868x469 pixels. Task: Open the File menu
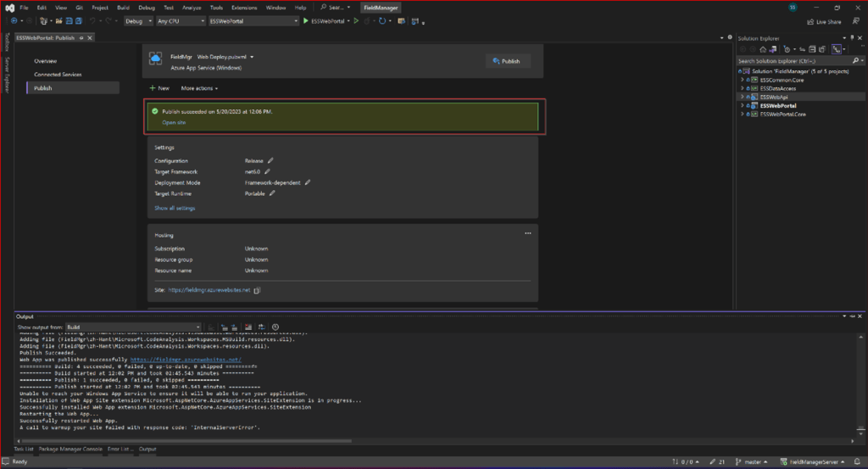point(24,8)
